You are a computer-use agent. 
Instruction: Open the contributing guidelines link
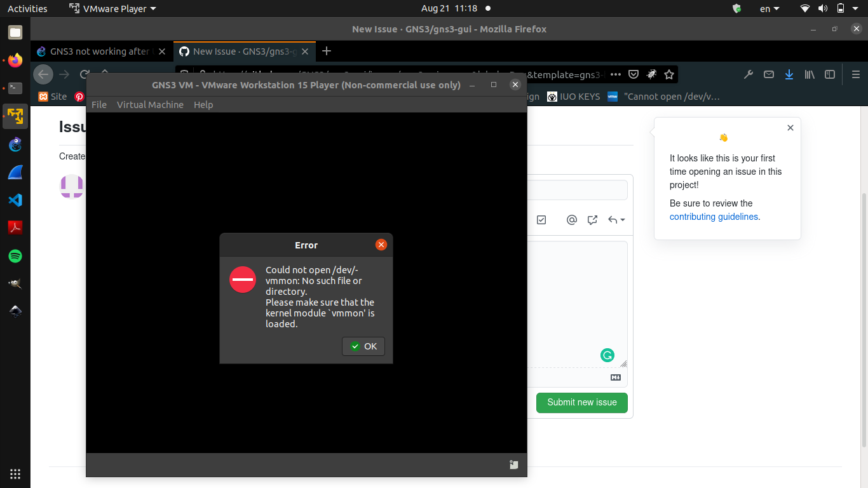714,216
